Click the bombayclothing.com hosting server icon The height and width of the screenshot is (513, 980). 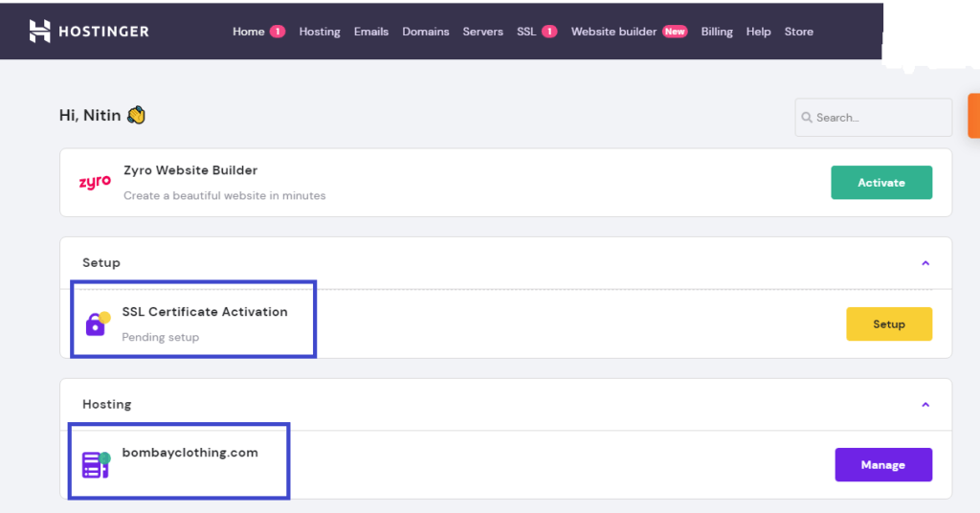click(97, 465)
